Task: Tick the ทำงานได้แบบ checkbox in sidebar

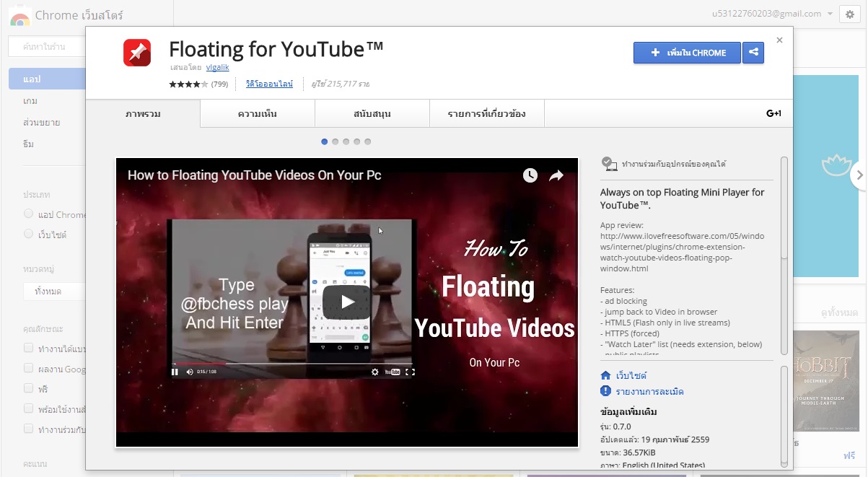Action: [28, 349]
